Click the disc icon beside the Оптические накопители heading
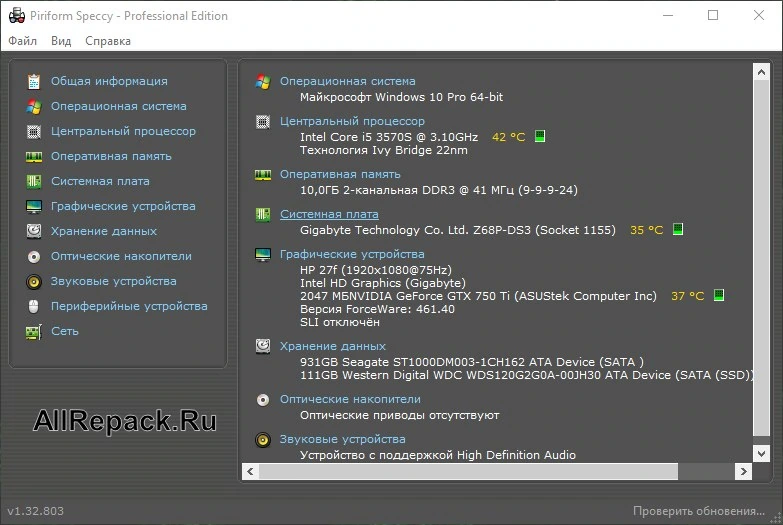This screenshot has height=525, width=783. tap(263, 400)
